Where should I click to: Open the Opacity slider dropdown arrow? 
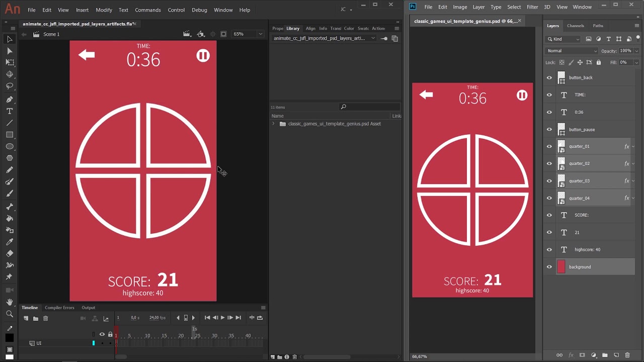pos(636,51)
